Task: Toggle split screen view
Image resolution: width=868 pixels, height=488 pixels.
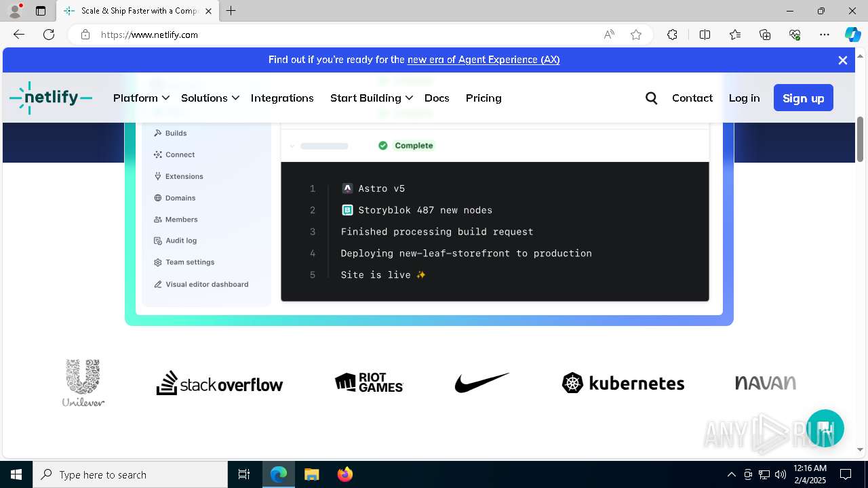Action: point(705,35)
